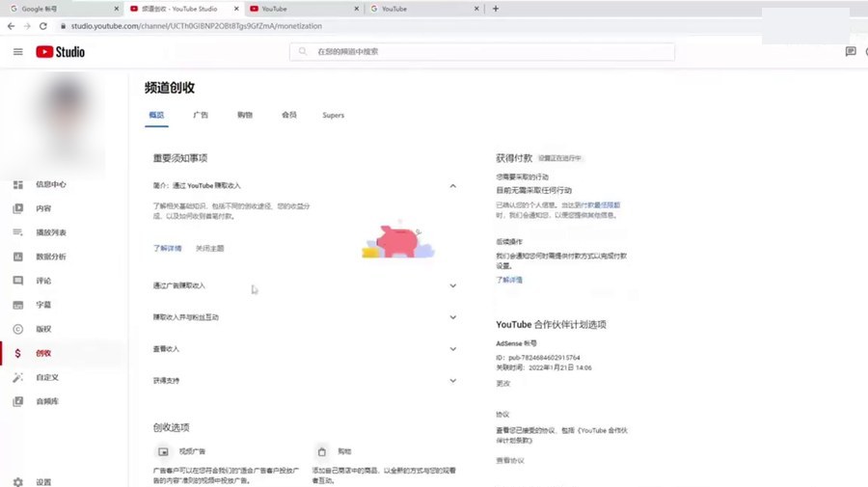Click the 查看协议 link
The height and width of the screenshot is (487, 868).
pos(510,460)
